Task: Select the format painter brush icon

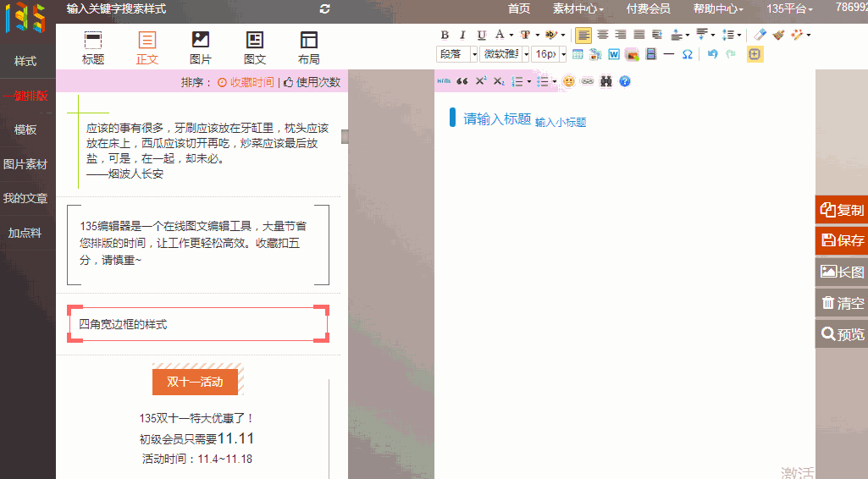Action: coord(778,35)
